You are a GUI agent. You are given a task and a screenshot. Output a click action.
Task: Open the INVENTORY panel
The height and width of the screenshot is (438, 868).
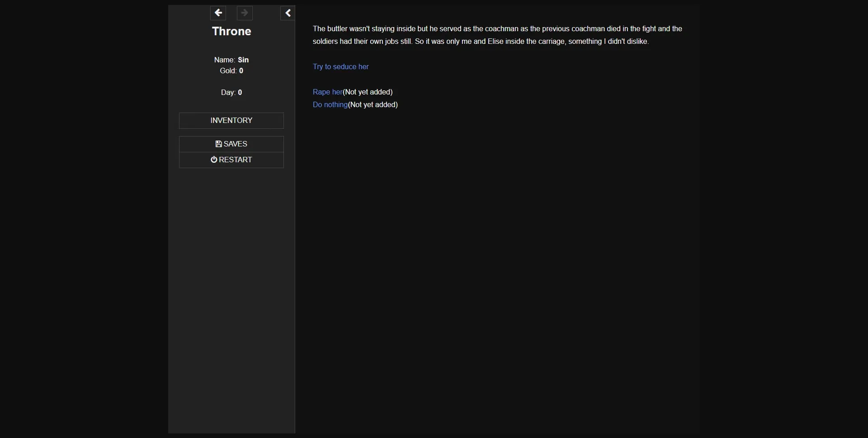pyautogui.click(x=231, y=120)
